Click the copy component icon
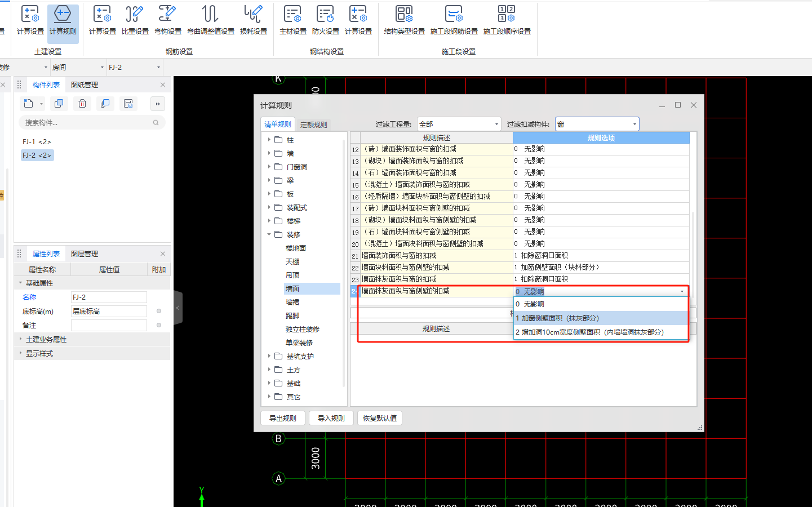Viewport: 812px width, 507px height. coord(59,104)
